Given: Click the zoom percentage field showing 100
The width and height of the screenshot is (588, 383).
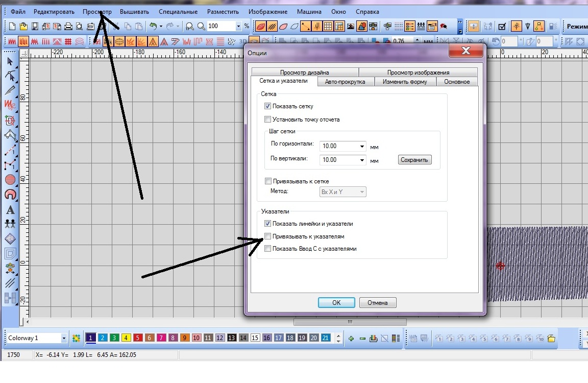Looking at the screenshot, I should (220, 26).
